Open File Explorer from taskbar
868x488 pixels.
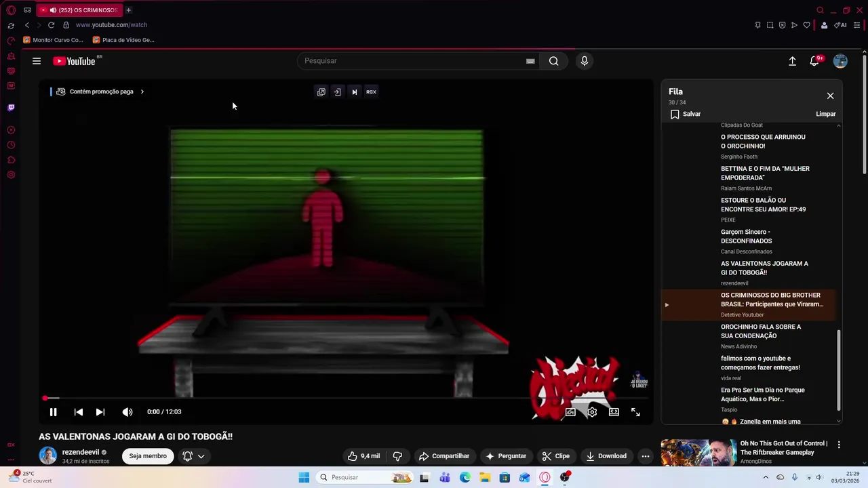pyautogui.click(x=485, y=477)
